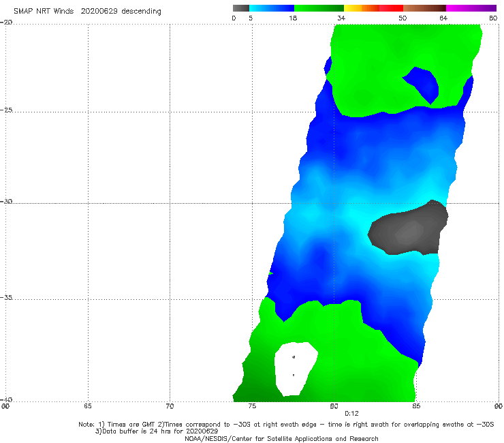Click the brown 50–64 color bar segment
The width and height of the screenshot is (504, 443).
[x=424, y=8]
